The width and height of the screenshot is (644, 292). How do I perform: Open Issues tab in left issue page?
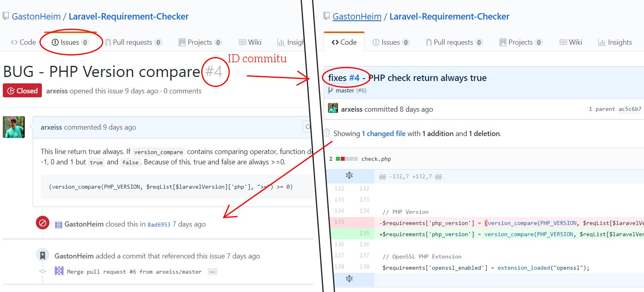[x=70, y=42]
